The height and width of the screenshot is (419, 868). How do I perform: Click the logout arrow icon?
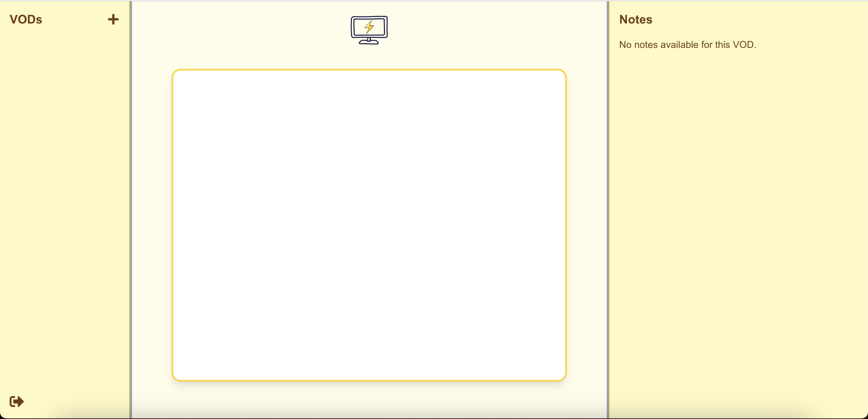coord(17,401)
